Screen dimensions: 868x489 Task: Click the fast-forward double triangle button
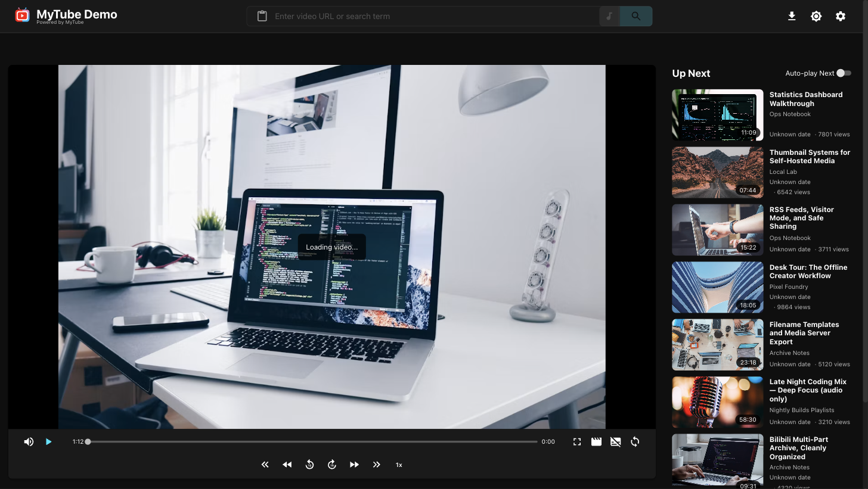point(354,465)
